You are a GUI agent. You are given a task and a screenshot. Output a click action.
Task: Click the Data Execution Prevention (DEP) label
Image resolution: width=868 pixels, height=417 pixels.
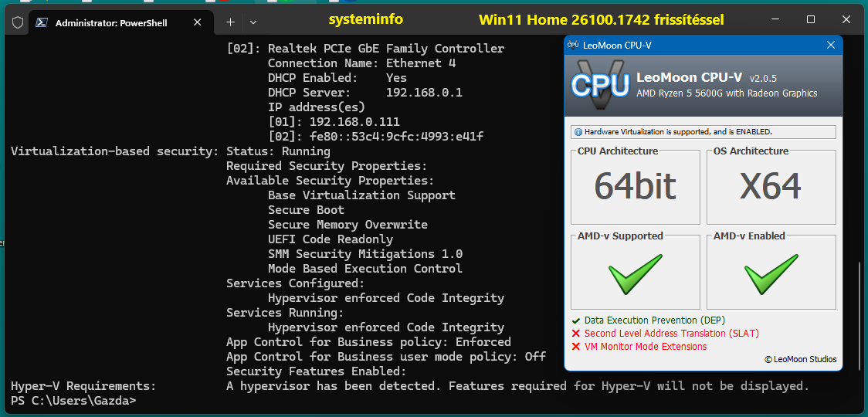(x=654, y=320)
